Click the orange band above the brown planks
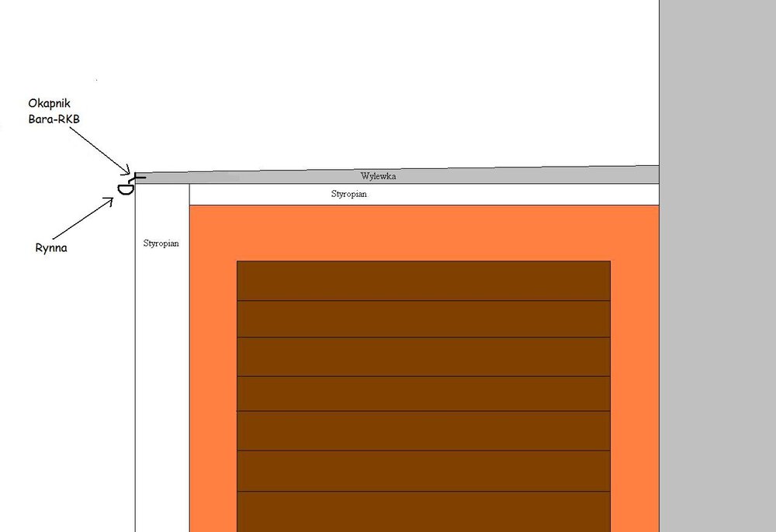This screenshot has width=776, height=532. click(x=423, y=233)
